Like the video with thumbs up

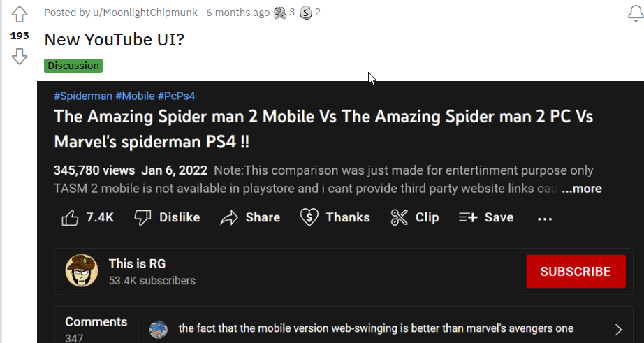tap(88, 217)
